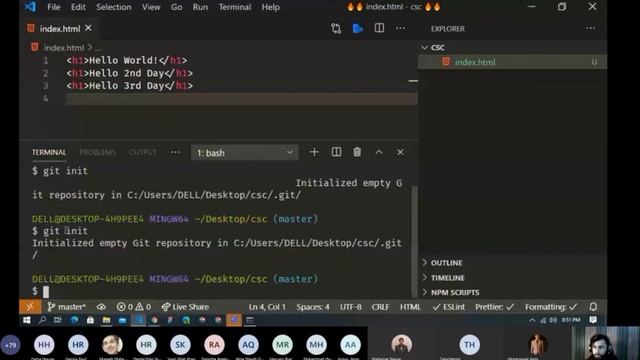The width and height of the screenshot is (640, 360).
Task: Open File Explorer from the taskbar
Action: tap(106, 320)
